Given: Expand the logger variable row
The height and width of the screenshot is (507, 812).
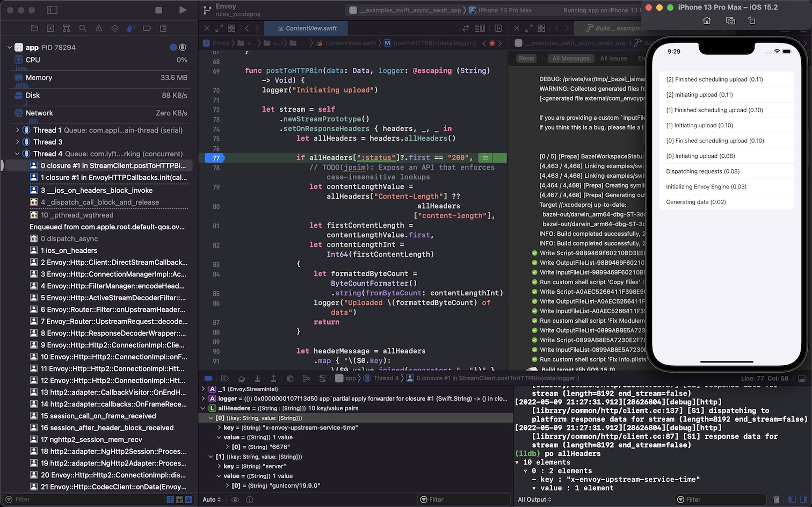Looking at the screenshot, I should pos(203,399).
